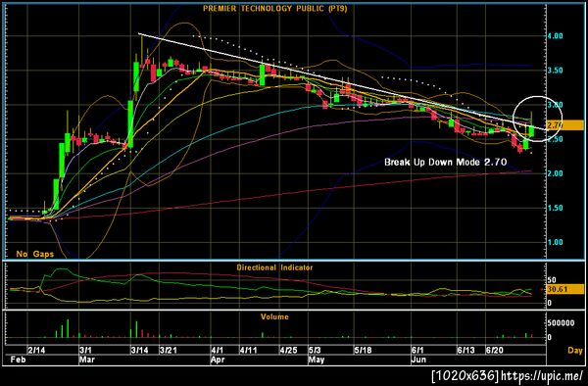
Task: Click the 'Day' timeframe label
Action: click(575, 351)
